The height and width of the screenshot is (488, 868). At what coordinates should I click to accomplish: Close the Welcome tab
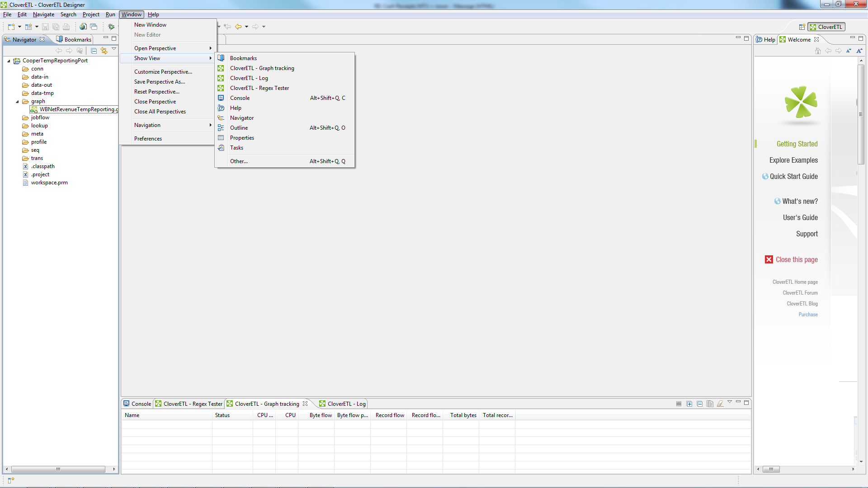point(816,39)
